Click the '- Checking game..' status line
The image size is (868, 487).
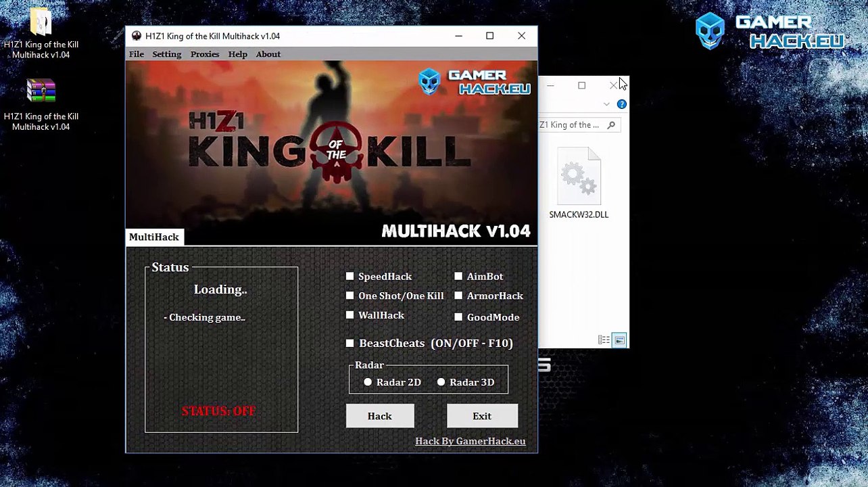pyautogui.click(x=204, y=317)
